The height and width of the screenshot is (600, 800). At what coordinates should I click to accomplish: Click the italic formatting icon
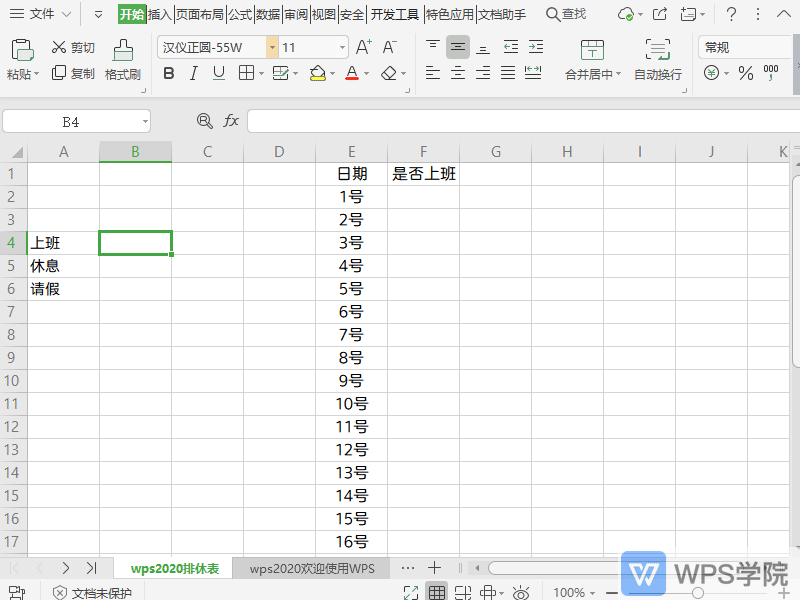(193, 73)
